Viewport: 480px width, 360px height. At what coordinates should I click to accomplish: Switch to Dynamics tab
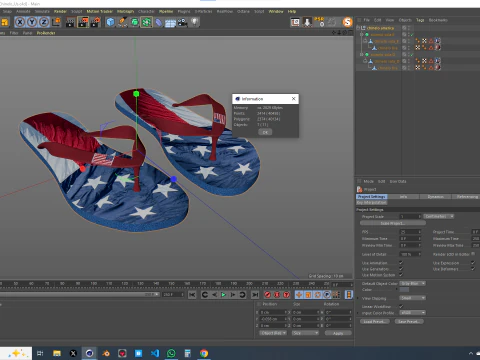tap(435, 197)
